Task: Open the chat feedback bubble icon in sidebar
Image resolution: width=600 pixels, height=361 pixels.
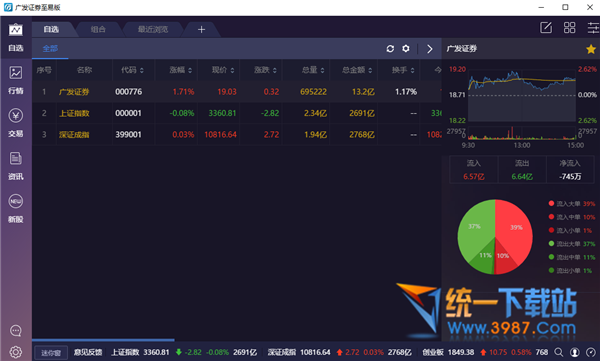Action: (16, 330)
